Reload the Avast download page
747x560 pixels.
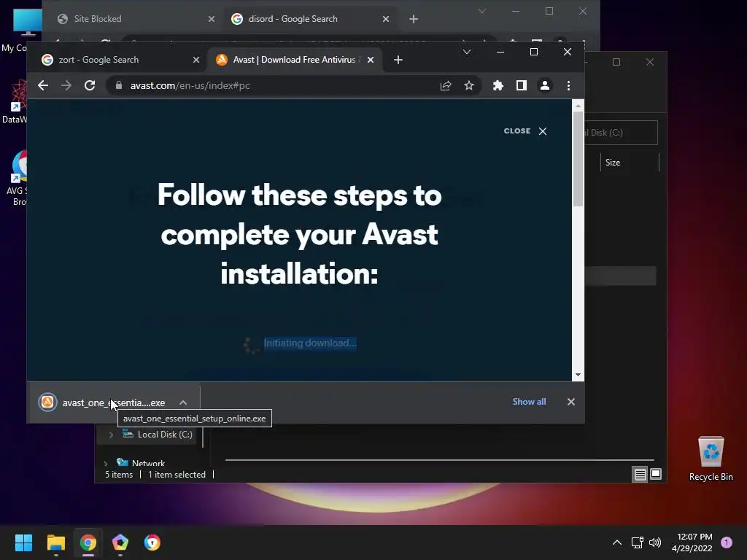coord(90,86)
